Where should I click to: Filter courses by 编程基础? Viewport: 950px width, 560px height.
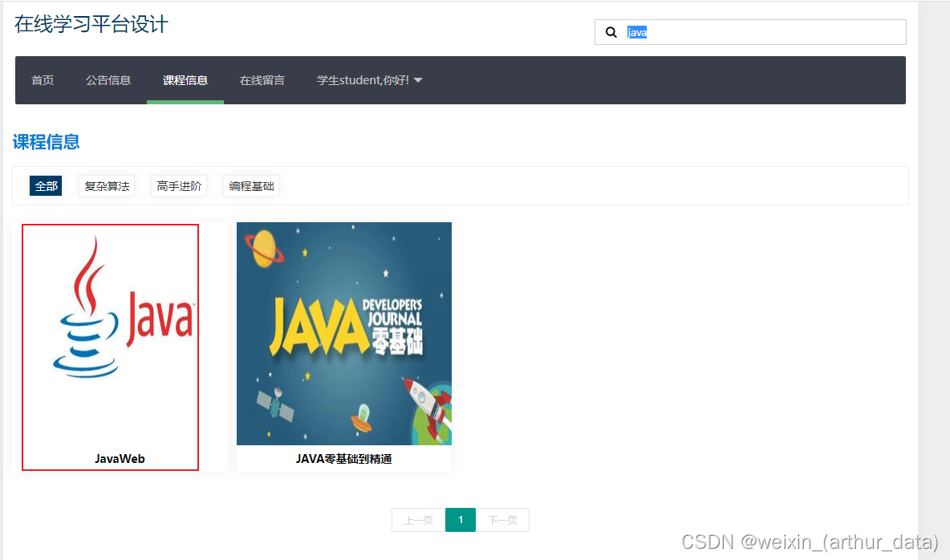tap(251, 186)
